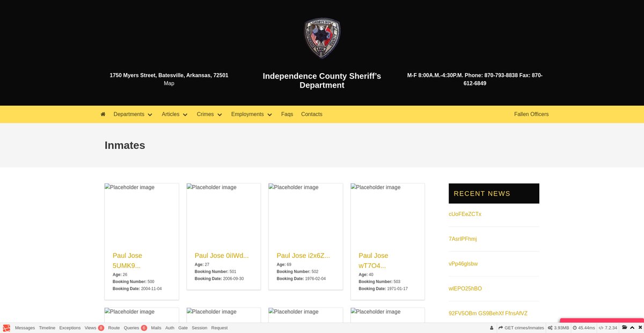Click the memory usage 3.93MB indicator
Viewport: 644px width, 333px height.
pos(558,328)
